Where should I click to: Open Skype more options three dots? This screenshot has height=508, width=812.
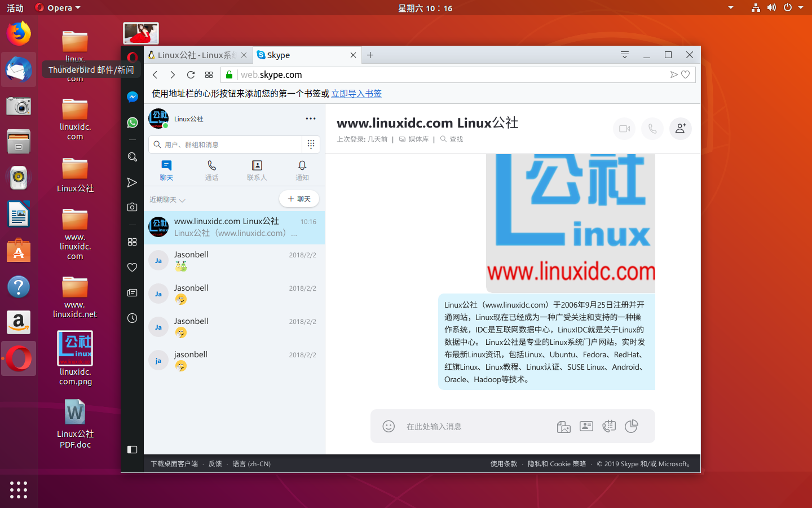311,119
